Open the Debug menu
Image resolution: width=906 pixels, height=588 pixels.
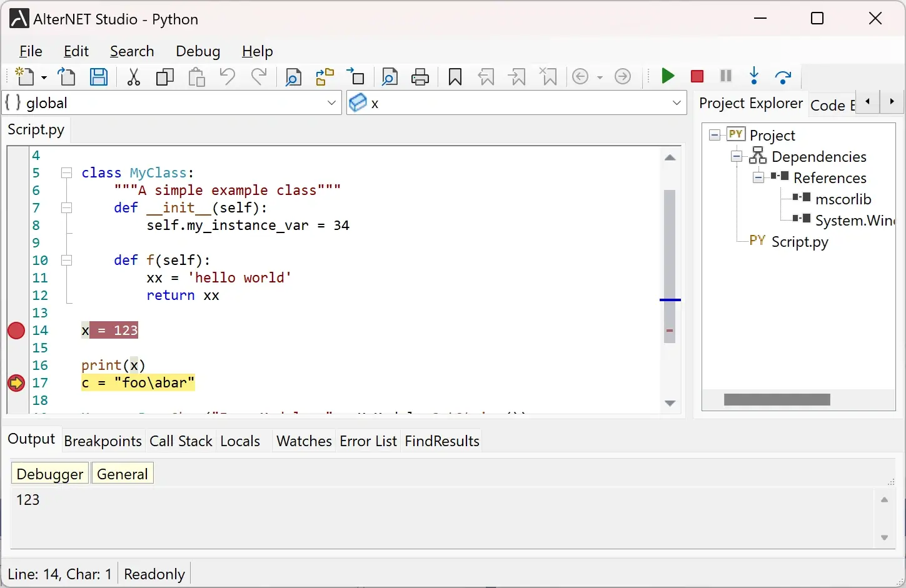click(198, 51)
